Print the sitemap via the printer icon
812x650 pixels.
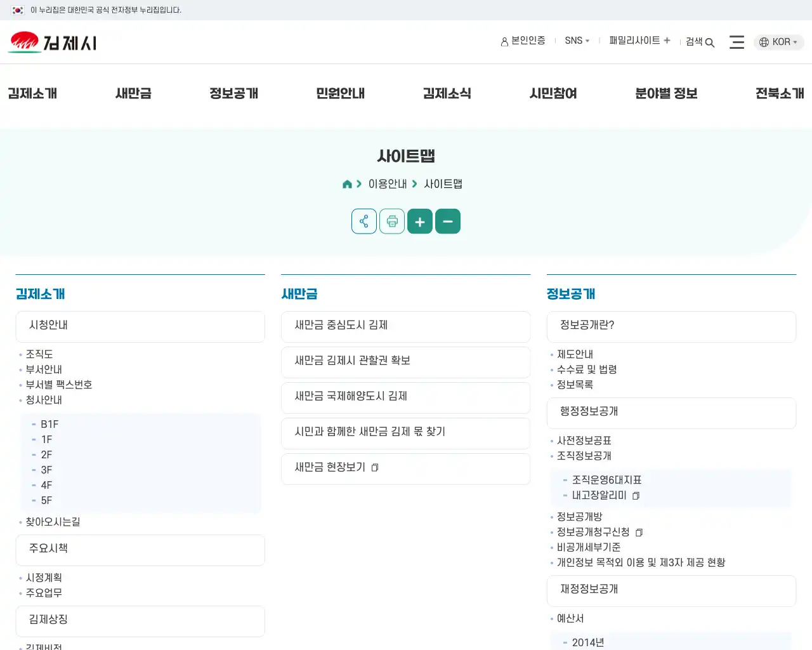(391, 221)
